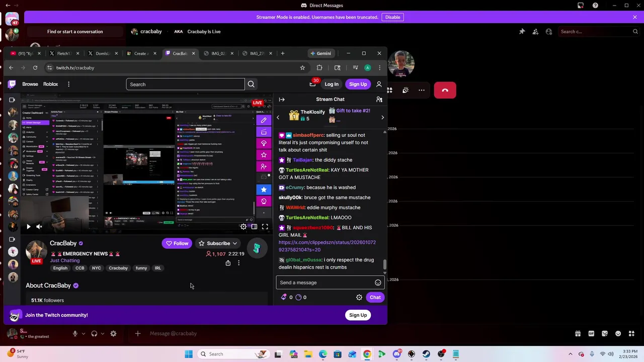The height and width of the screenshot is (362, 644).
Task: Click Sign Up in the community banner
Action: pos(358,315)
